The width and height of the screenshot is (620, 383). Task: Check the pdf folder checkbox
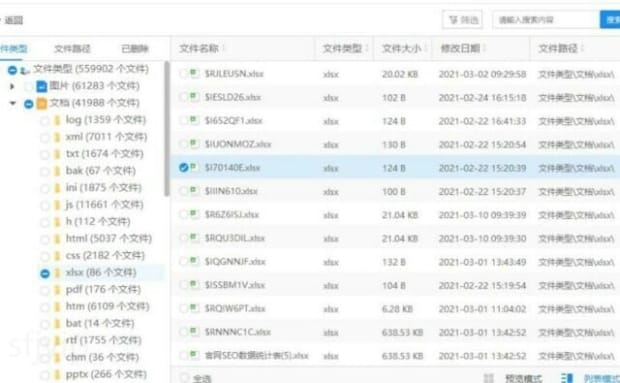[x=45, y=291]
